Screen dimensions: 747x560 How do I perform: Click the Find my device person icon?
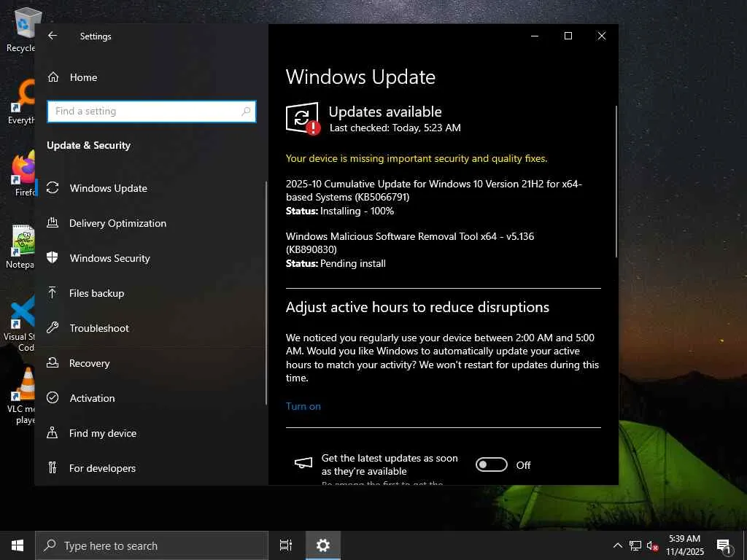(53, 432)
